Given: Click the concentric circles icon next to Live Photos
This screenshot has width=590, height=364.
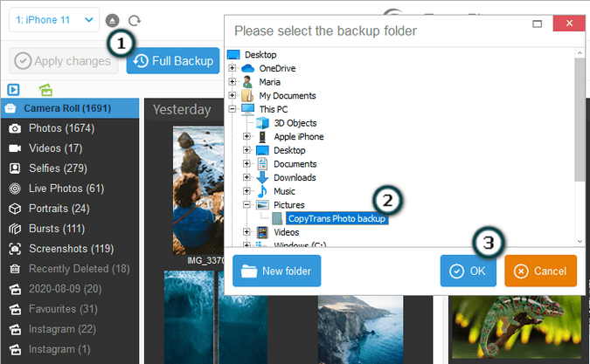Looking at the screenshot, I should 15,189.
